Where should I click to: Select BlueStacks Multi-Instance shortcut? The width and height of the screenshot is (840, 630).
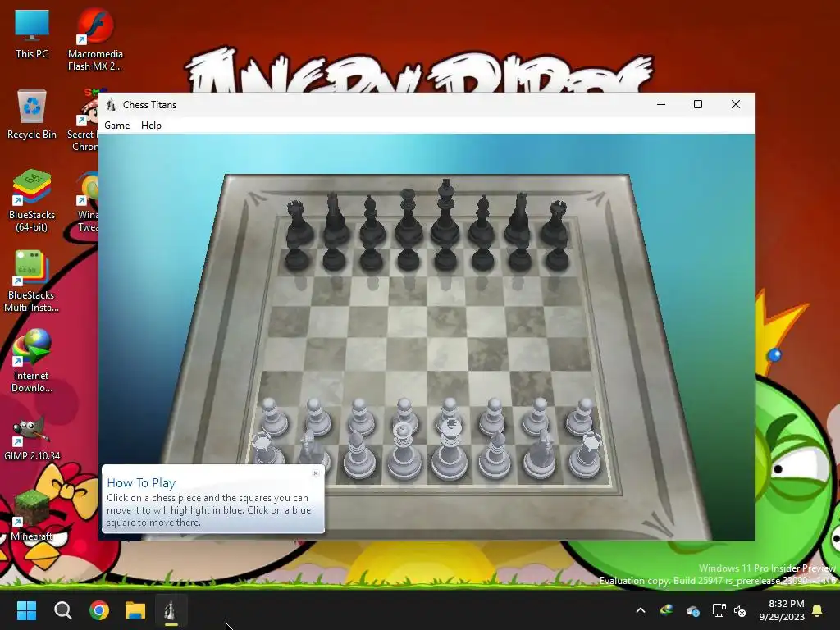point(32,281)
